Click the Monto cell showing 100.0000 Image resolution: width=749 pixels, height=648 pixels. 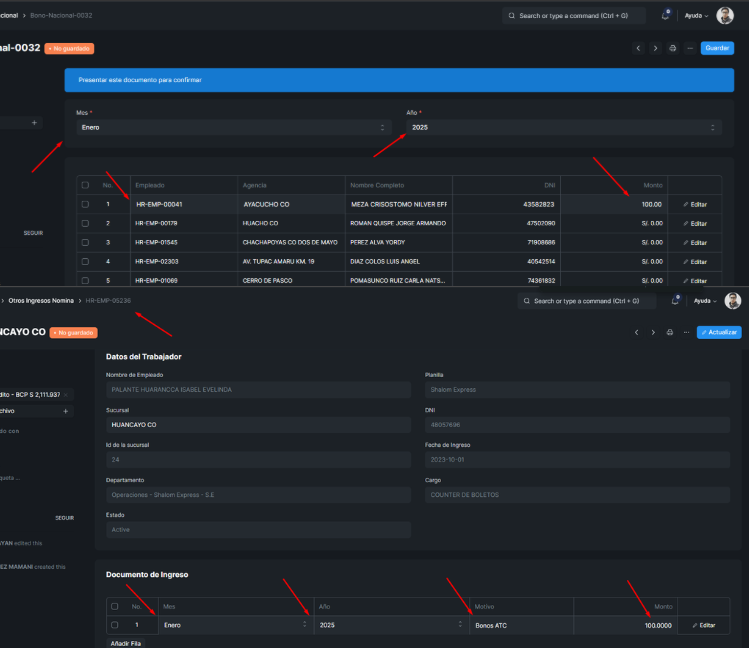pos(625,625)
